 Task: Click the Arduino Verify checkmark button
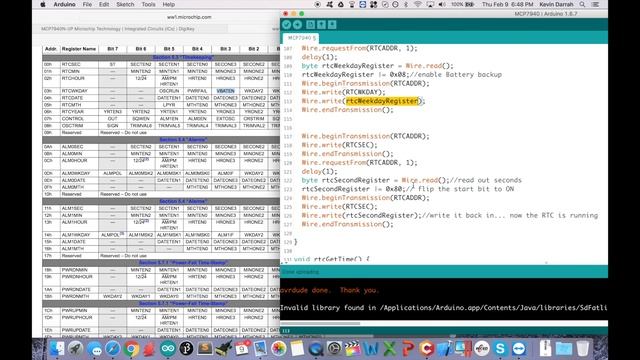pyautogui.click(x=287, y=24)
